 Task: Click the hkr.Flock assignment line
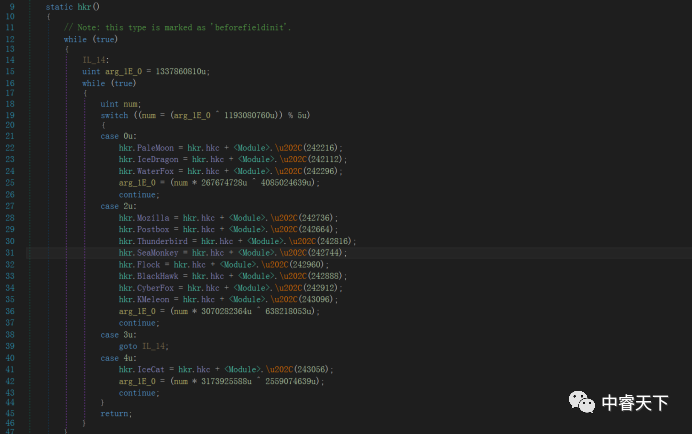click(x=223, y=264)
